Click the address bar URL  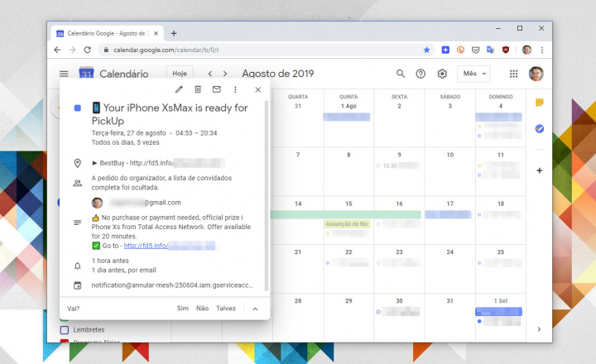166,50
